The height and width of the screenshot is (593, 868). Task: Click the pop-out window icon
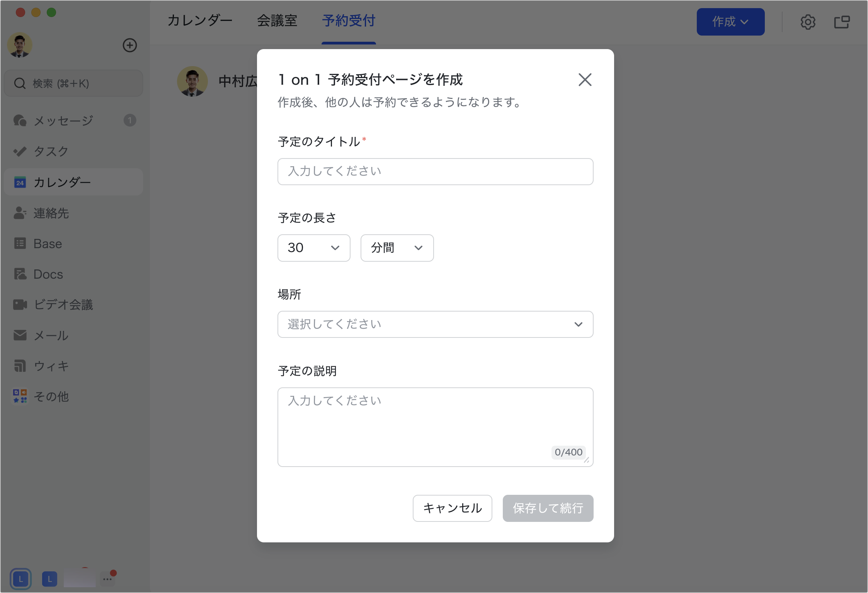[842, 22]
